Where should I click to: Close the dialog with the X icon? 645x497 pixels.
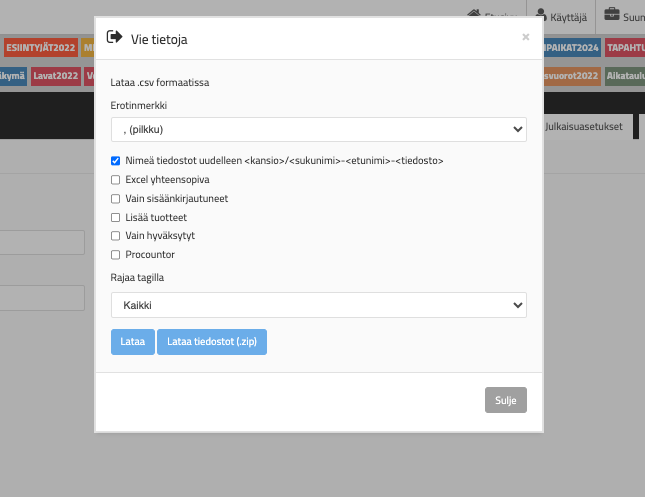(526, 37)
